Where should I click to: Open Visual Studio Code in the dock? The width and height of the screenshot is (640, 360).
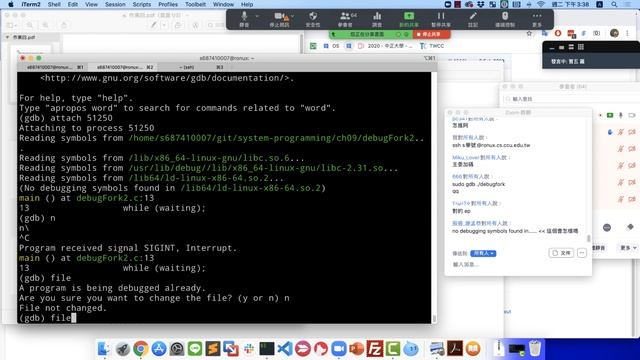(284, 349)
